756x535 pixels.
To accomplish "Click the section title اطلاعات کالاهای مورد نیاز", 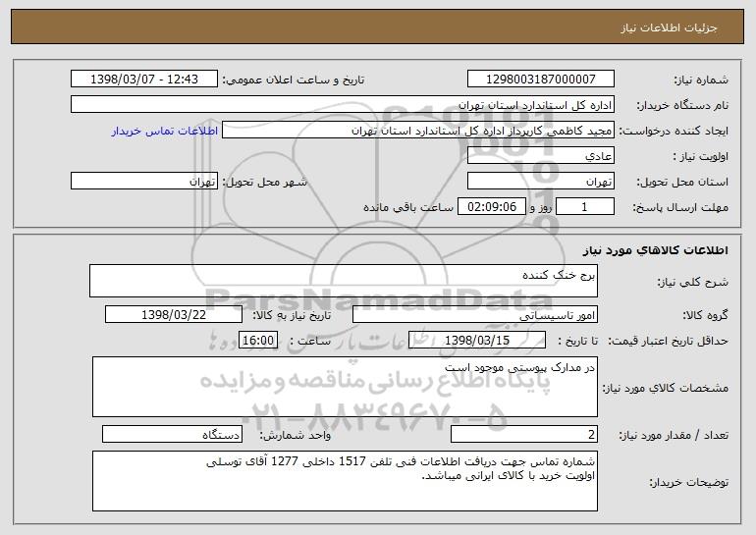I will pyautogui.click(x=655, y=250).
